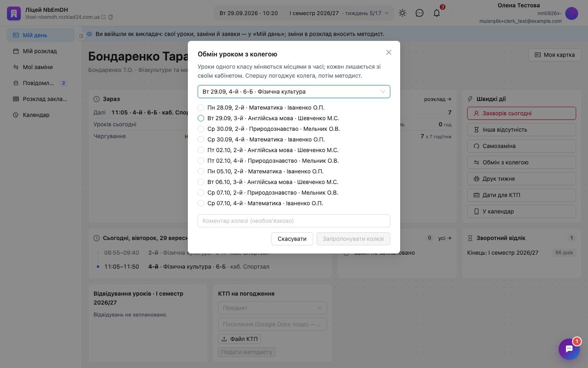
Task: Expand the date and semester selector in header
Action: [x=304, y=13]
